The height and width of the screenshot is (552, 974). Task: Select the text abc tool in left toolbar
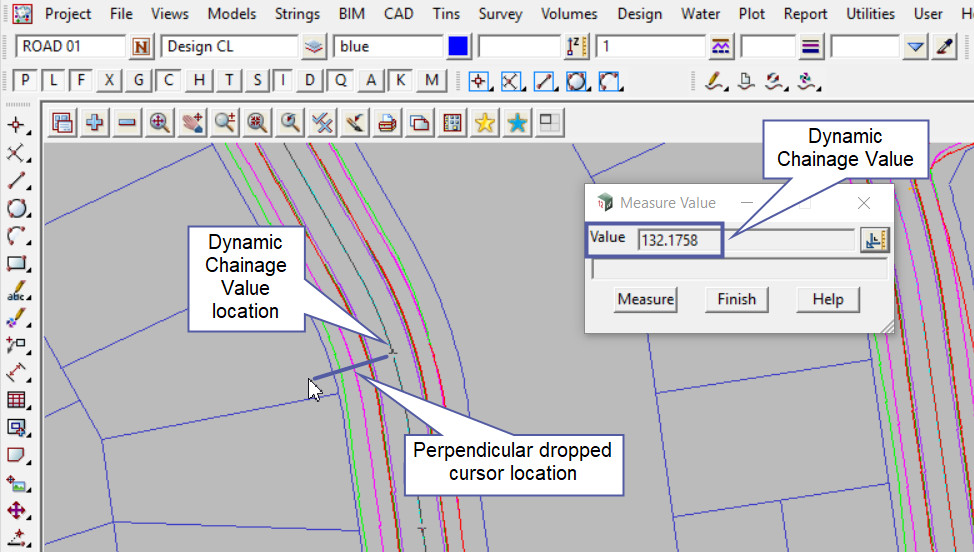[16, 292]
